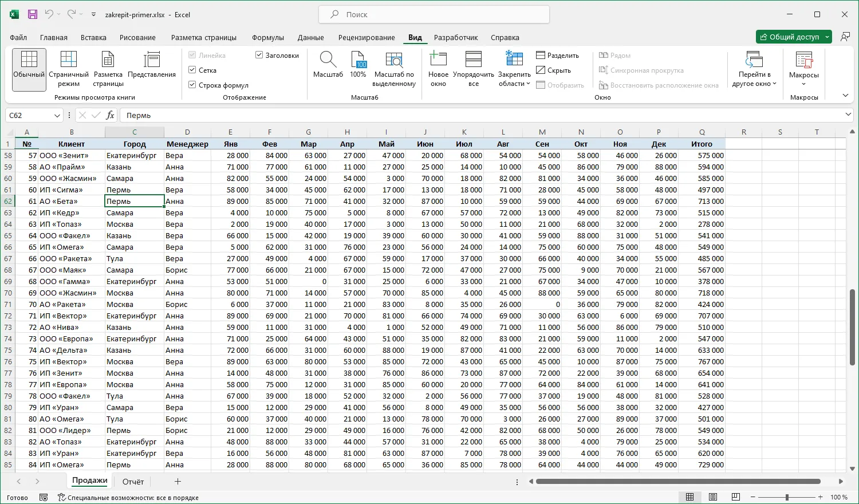
Task: Click the Разделить split button
Action: click(558, 56)
